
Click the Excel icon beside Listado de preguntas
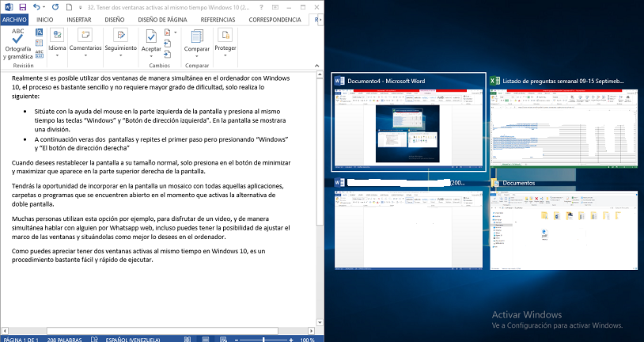coord(494,81)
